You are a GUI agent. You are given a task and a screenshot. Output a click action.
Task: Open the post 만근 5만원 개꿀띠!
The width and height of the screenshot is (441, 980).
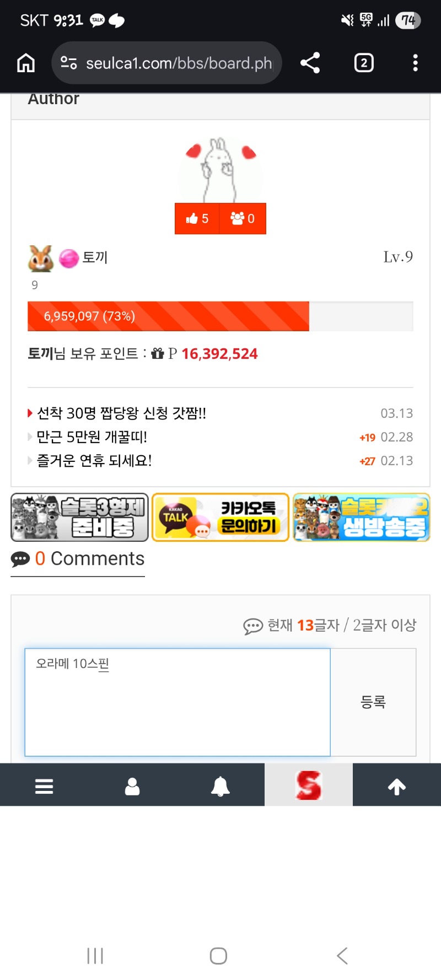pos(92,437)
